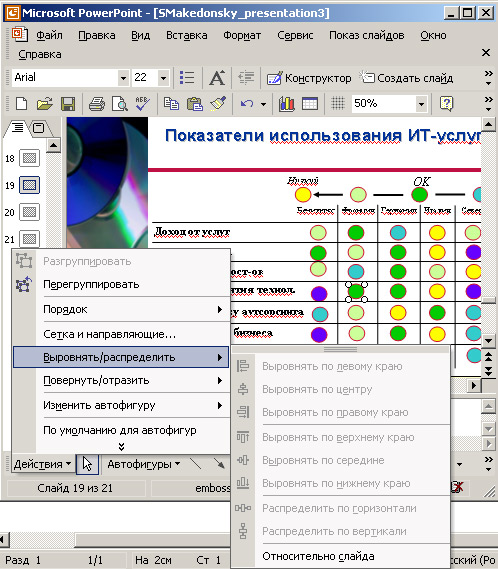Open a file via folder icon
This screenshot has height=569, width=498.
coord(44,104)
